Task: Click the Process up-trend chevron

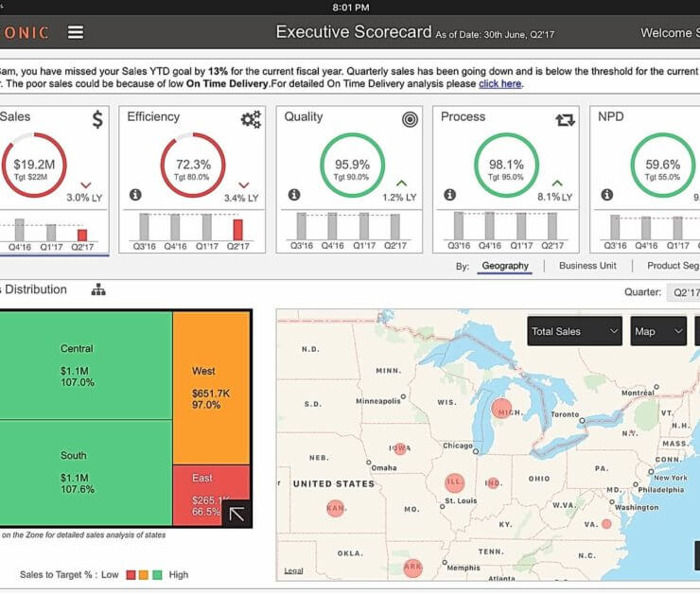Action: [x=557, y=183]
